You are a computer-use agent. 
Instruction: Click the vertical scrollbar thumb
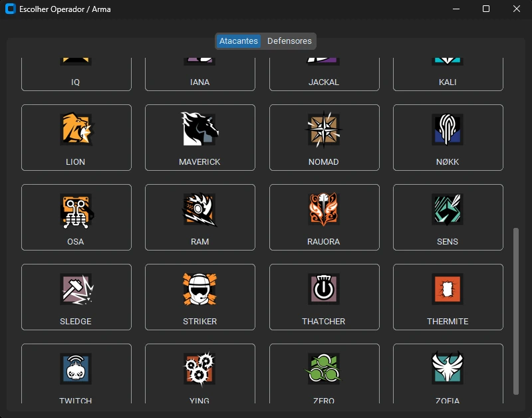point(515,312)
